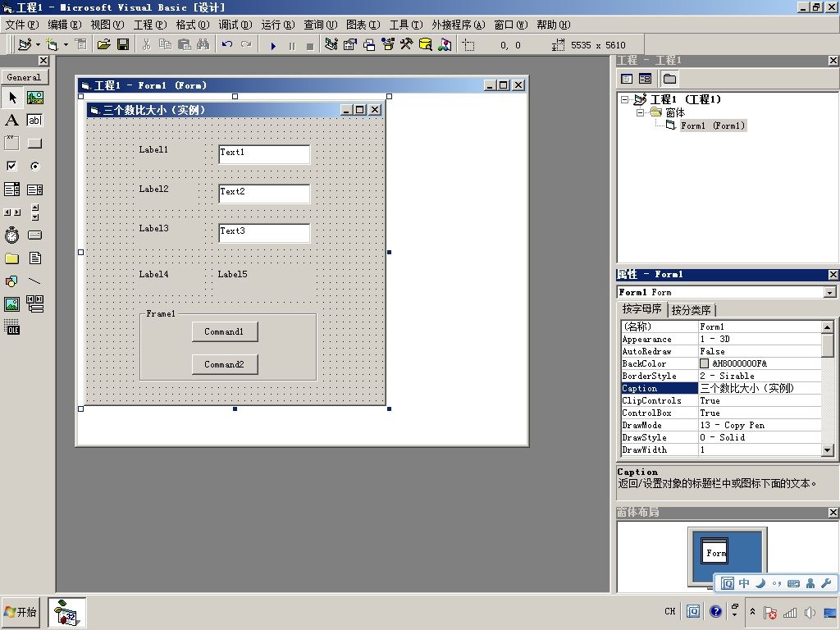840x630 pixels.
Task: Select the ComboBox tool
Action: (11, 189)
